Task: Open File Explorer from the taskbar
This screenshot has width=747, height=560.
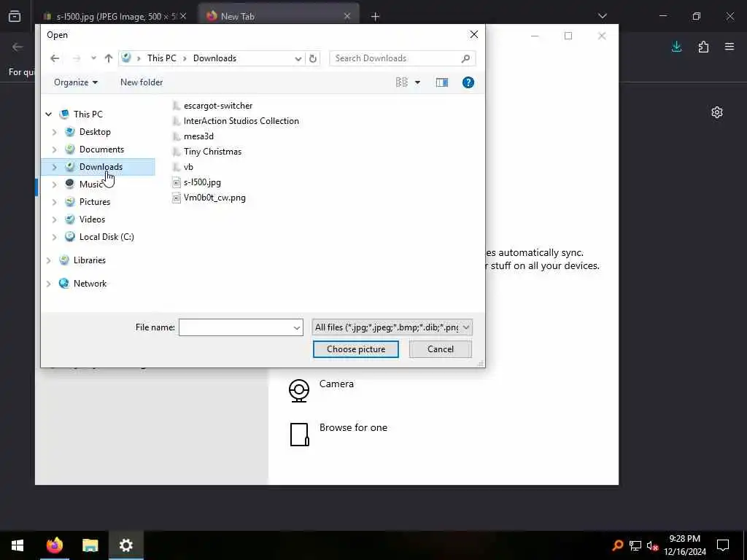Action: (90, 545)
